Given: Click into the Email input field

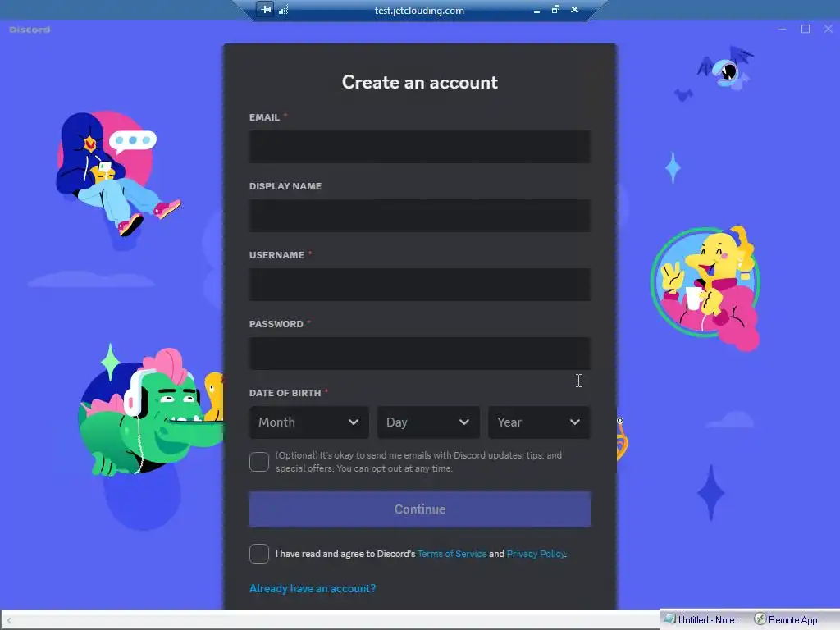Looking at the screenshot, I should tap(419, 146).
